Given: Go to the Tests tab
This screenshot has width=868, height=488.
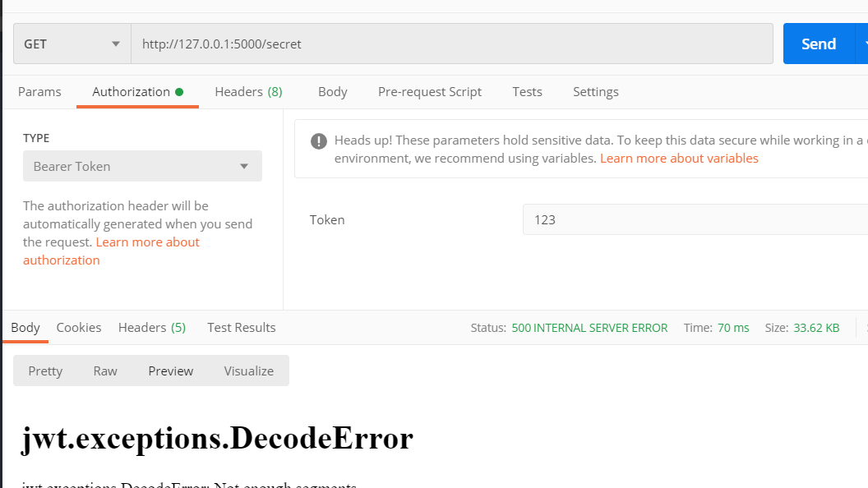Looking at the screenshot, I should click(x=527, y=92).
